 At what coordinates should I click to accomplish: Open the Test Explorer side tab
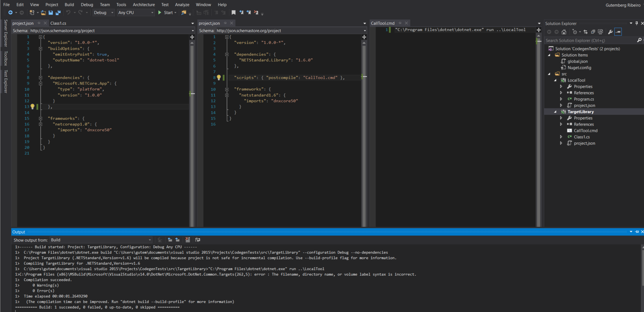click(x=5, y=82)
